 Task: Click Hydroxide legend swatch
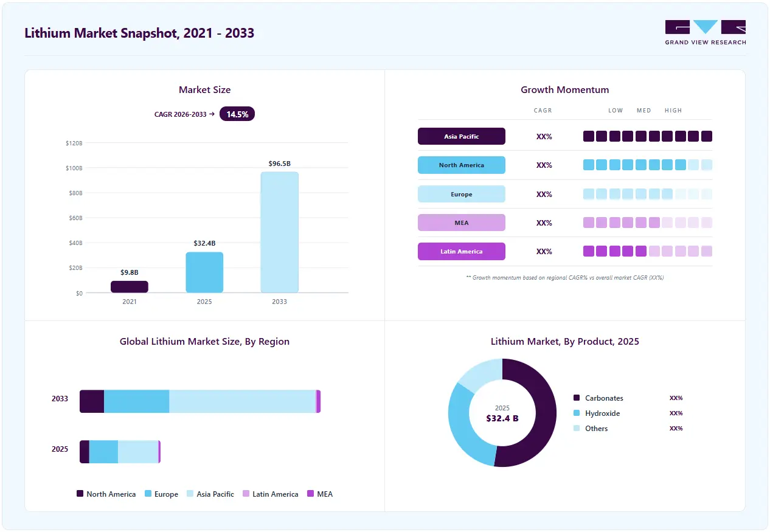[x=577, y=413]
